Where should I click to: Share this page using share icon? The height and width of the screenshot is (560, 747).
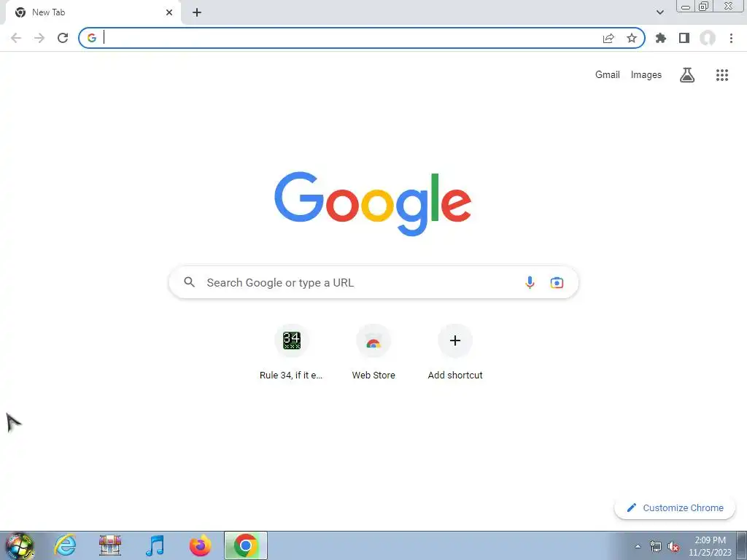608,38
